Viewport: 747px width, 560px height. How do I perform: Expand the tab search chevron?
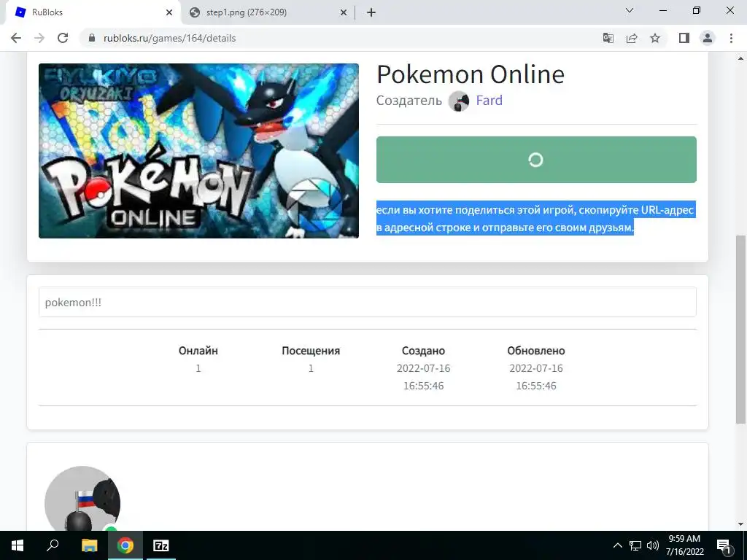(x=630, y=10)
